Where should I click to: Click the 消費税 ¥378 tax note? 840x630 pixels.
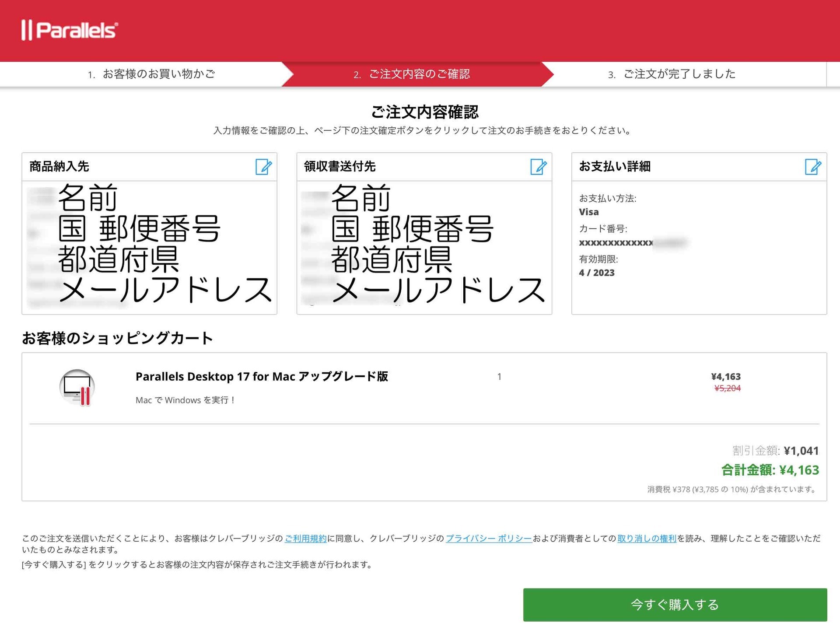[x=733, y=489]
